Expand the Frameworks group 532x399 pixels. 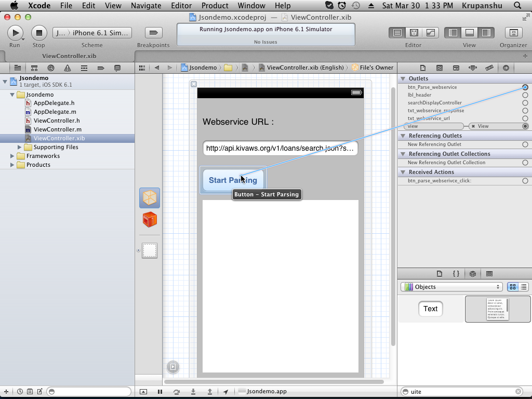click(x=12, y=156)
